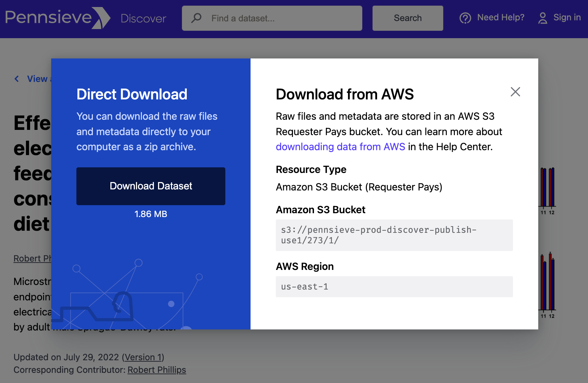The width and height of the screenshot is (588, 383).
Task: Click the Updated on July 29, 2022 text
Action: point(66,357)
